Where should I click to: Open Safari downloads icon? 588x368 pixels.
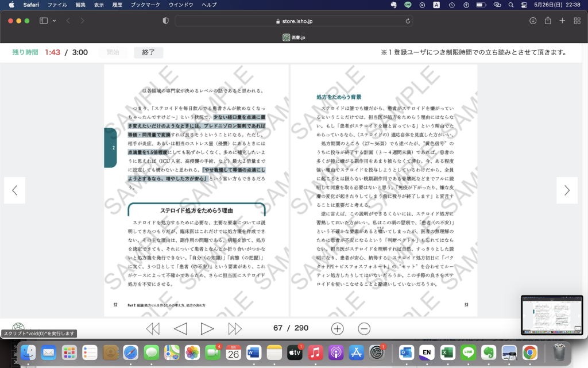coord(533,21)
